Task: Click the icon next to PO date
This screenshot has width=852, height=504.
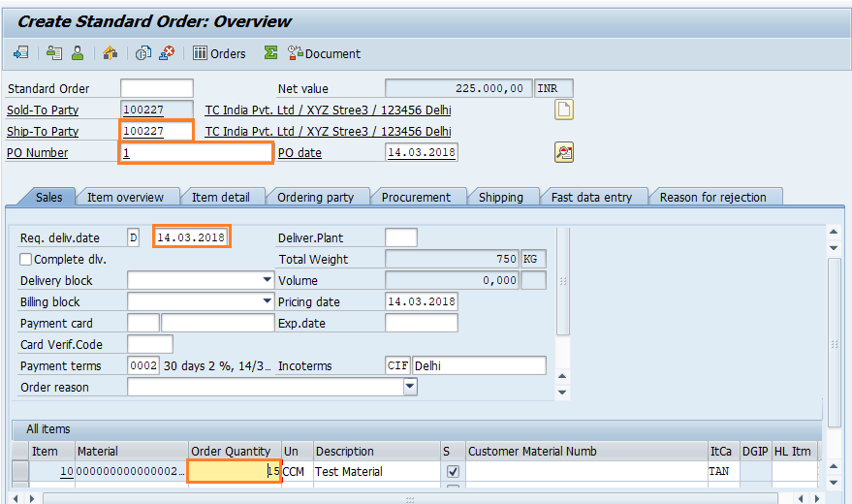Action: click(x=563, y=152)
